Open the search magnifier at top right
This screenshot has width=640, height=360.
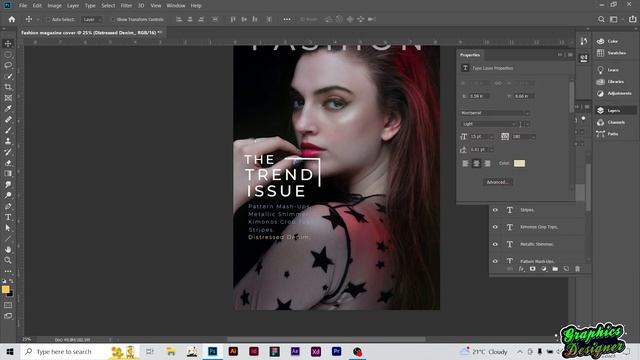tap(601, 19)
